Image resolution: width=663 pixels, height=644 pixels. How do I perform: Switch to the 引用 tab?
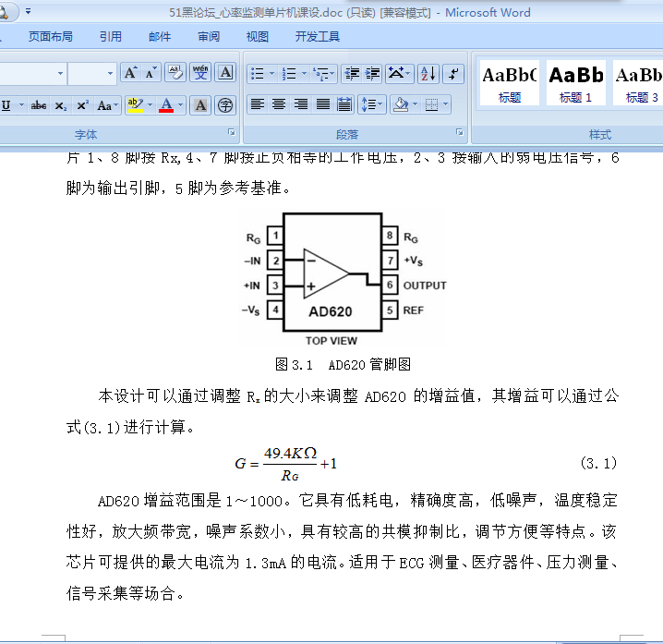coord(111,37)
